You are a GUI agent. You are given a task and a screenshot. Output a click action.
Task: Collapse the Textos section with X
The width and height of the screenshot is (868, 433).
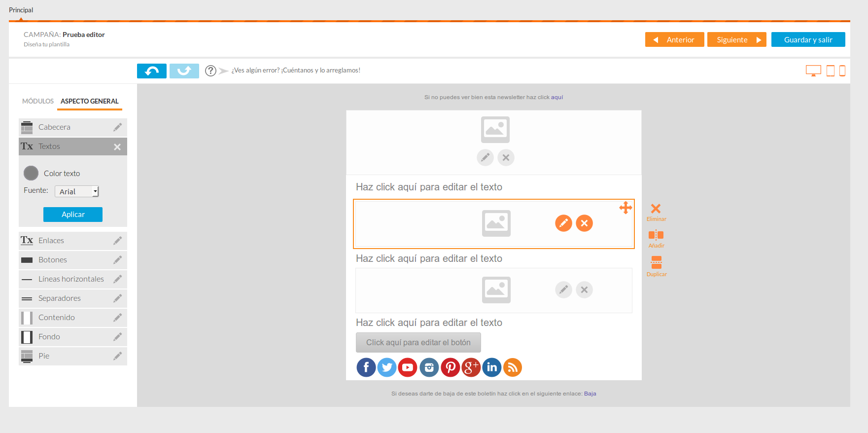[117, 147]
